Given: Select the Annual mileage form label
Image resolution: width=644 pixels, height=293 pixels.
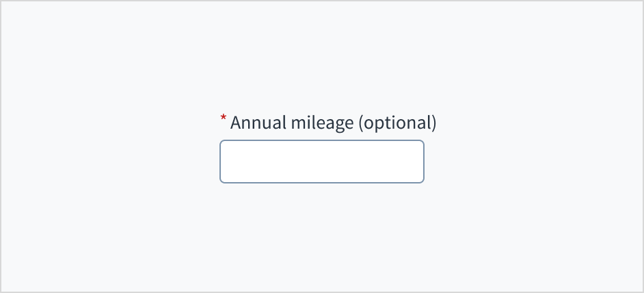Looking at the screenshot, I should (x=333, y=123).
